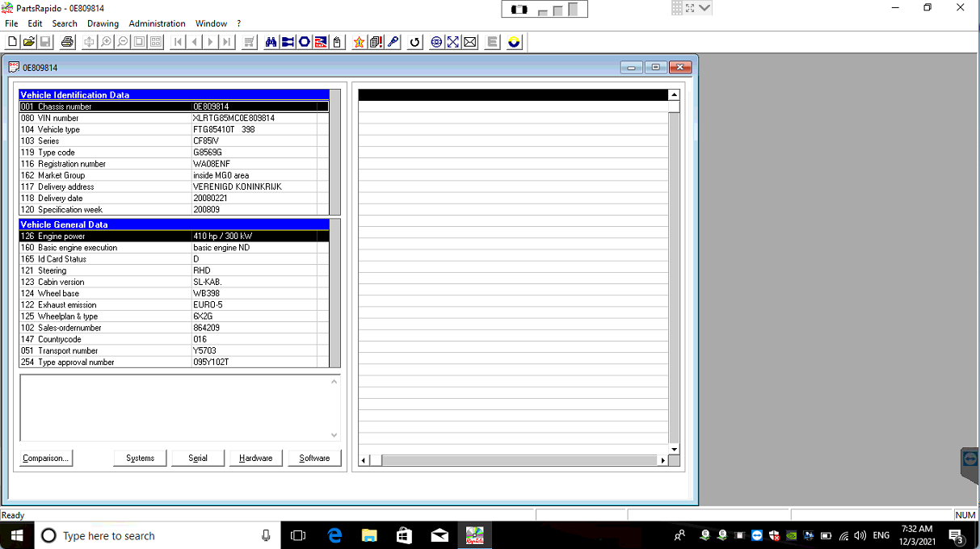Open the Administration menu
Image resolution: width=980 pixels, height=549 pixels.
(x=157, y=23)
